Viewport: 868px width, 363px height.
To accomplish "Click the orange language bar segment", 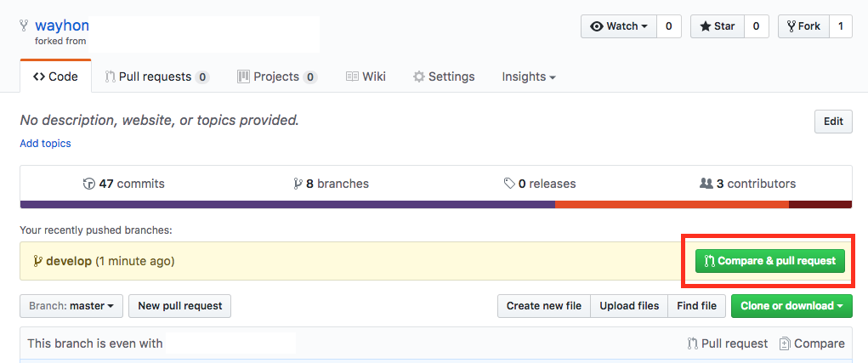I will tap(672, 205).
